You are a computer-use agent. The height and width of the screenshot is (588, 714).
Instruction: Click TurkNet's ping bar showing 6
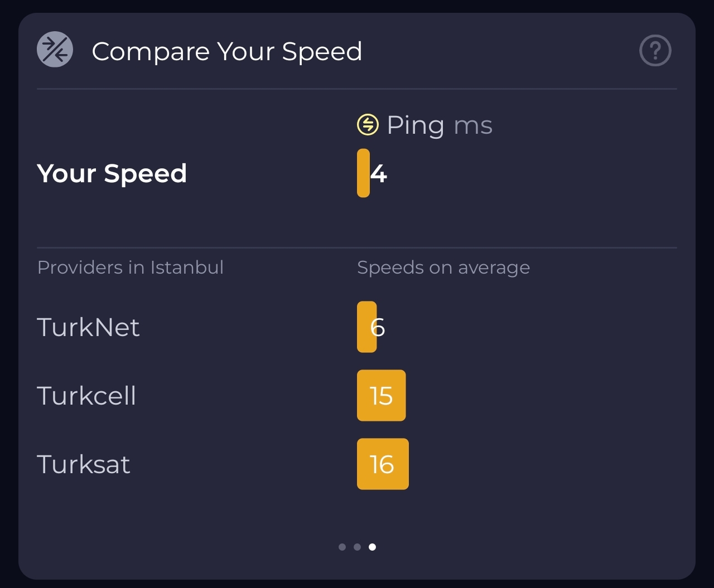(366, 327)
